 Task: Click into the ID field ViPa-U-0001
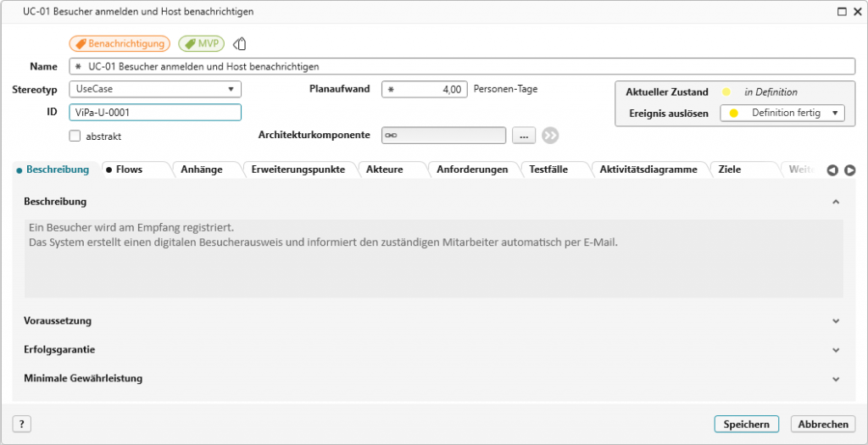point(155,113)
